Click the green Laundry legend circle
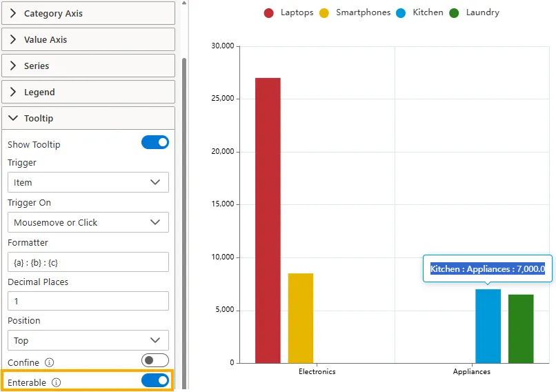Viewport: 556px width, 392px height. pyautogui.click(x=454, y=12)
